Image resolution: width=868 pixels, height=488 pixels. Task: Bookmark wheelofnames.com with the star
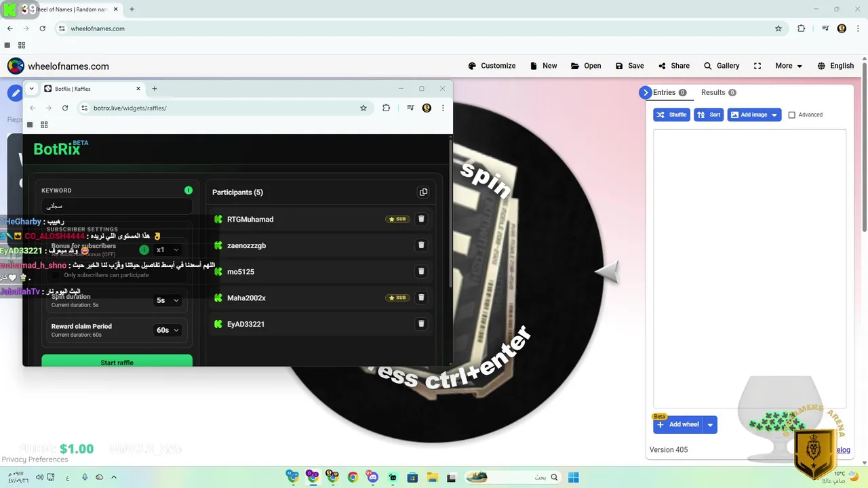tap(778, 28)
